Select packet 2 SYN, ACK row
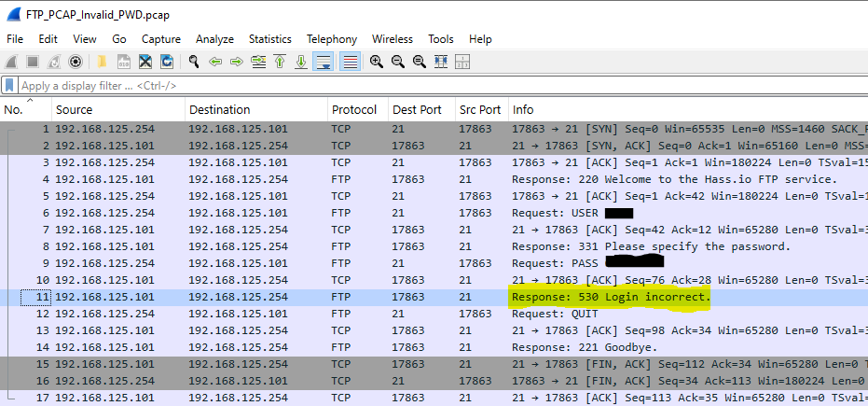This screenshot has height=406, width=868. click(434, 146)
